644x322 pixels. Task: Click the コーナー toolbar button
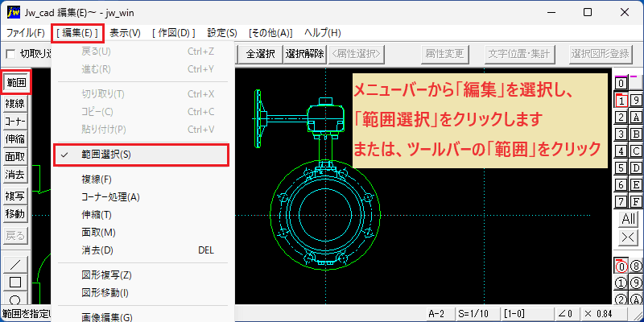pyautogui.click(x=15, y=122)
